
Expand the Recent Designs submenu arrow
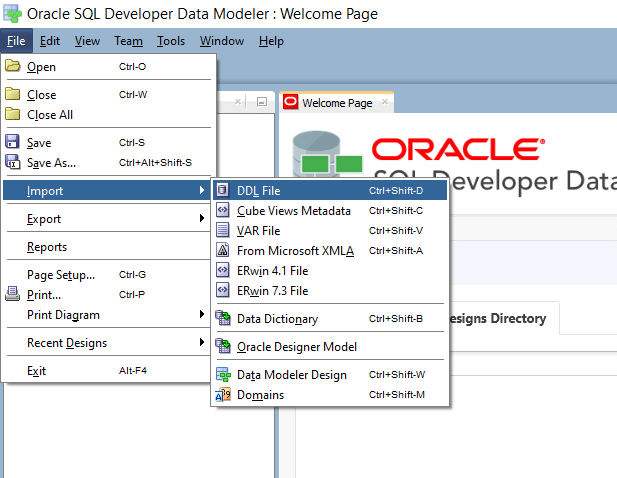pyautogui.click(x=201, y=342)
